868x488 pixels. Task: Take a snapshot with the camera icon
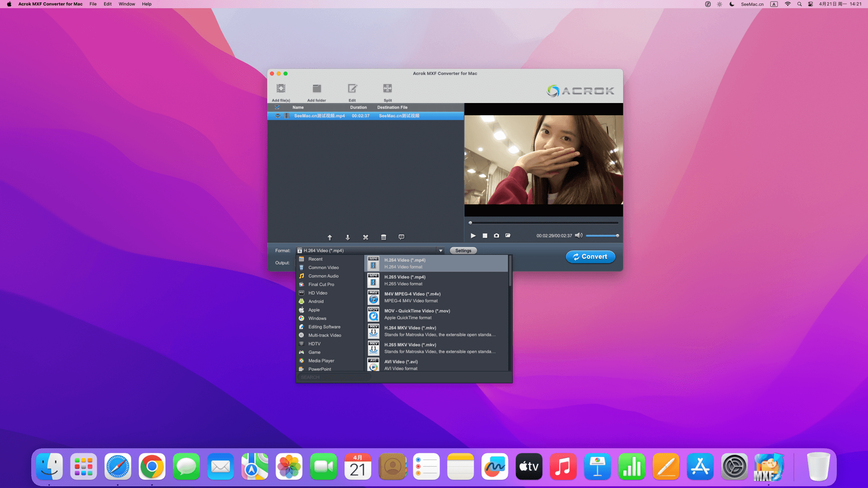coord(496,235)
